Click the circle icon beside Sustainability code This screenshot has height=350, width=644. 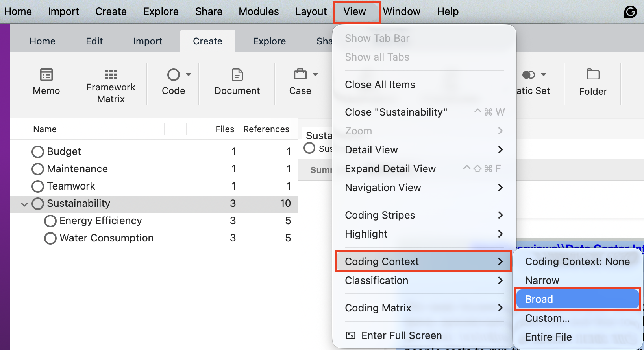38,203
